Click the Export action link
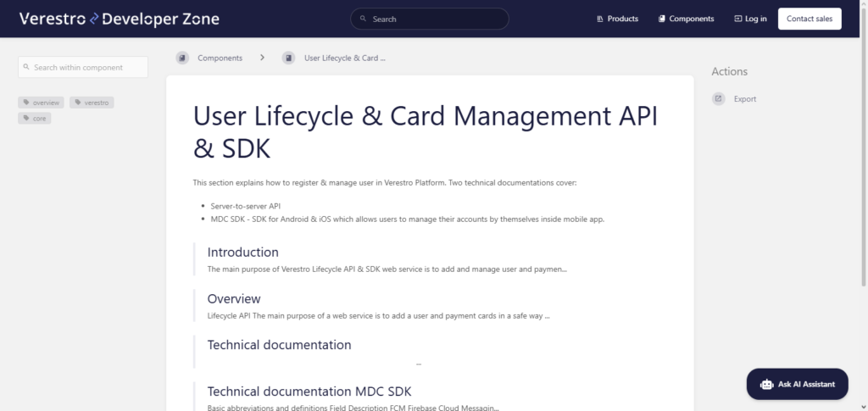Screen dimensions: 868x411 [x=734, y=99]
